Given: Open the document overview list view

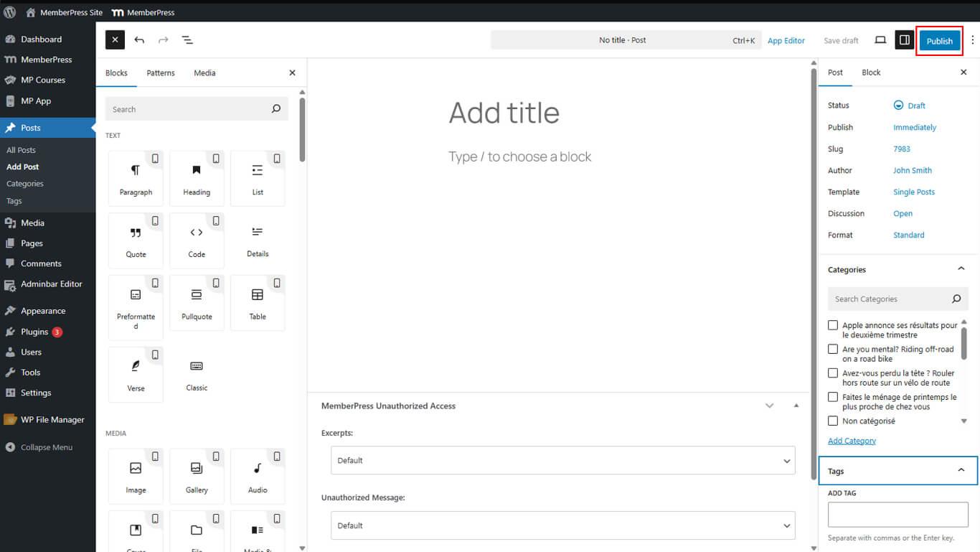Looking at the screenshot, I should (x=187, y=40).
